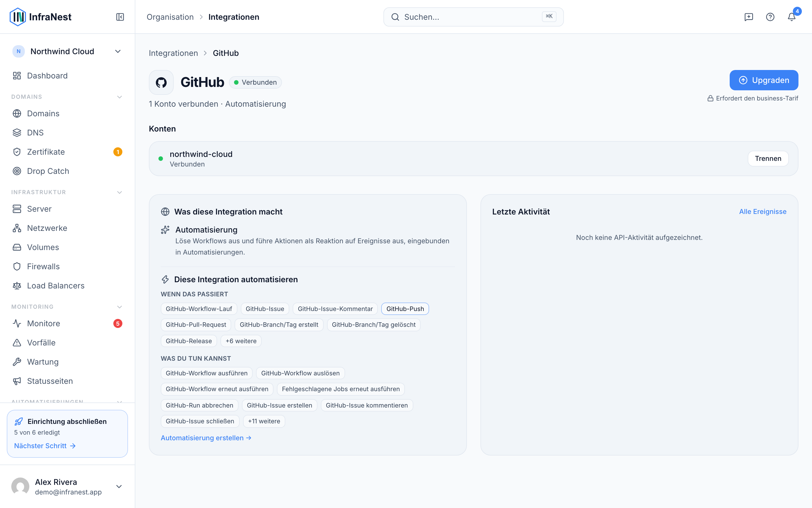Image resolution: width=812 pixels, height=508 pixels.
Task: Collapse the INFRASTRUKTUR sidebar section
Action: (x=120, y=192)
